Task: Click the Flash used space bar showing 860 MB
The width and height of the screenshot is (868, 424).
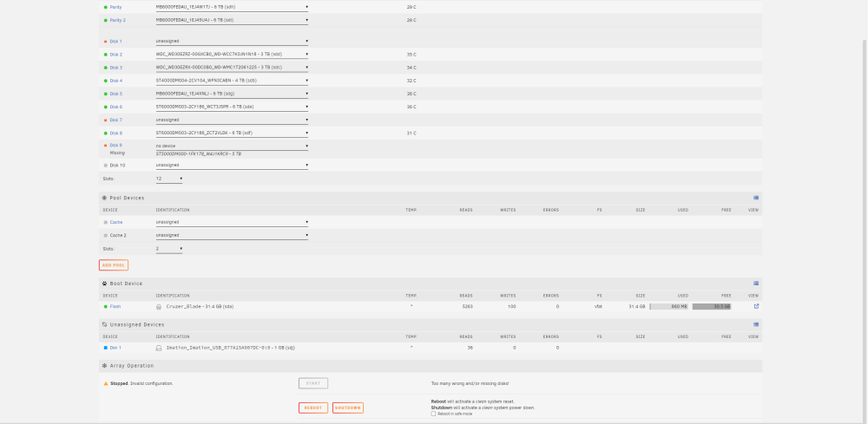Action: pyautogui.click(x=668, y=306)
